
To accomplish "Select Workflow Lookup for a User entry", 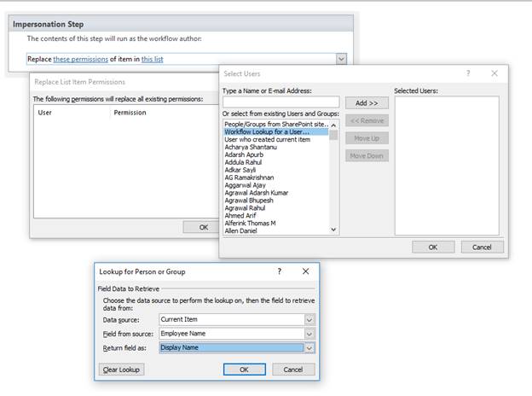I will click(276, 131).
